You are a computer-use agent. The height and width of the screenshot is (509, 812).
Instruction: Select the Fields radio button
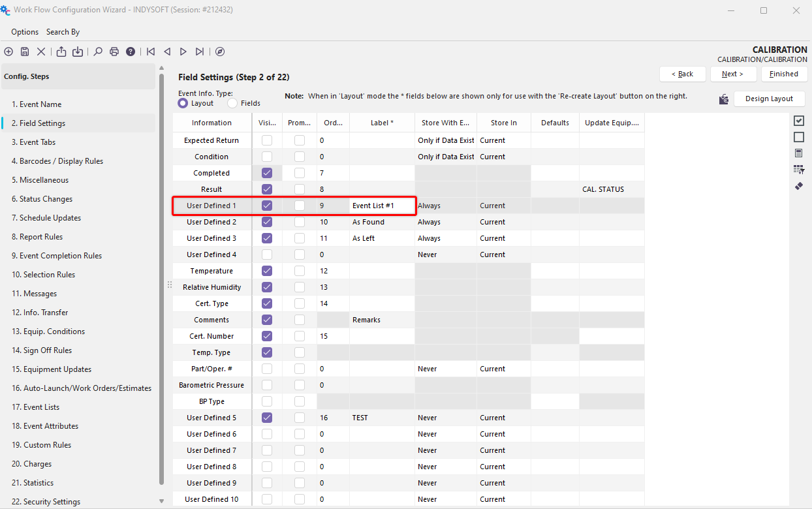pyautogui.click(x=232, y=103)
